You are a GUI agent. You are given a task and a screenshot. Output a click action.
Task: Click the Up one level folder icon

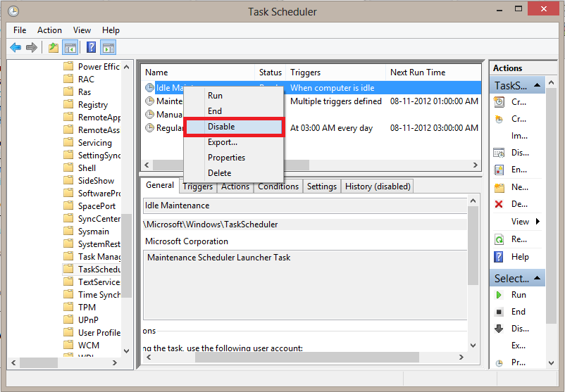(54, 48)
